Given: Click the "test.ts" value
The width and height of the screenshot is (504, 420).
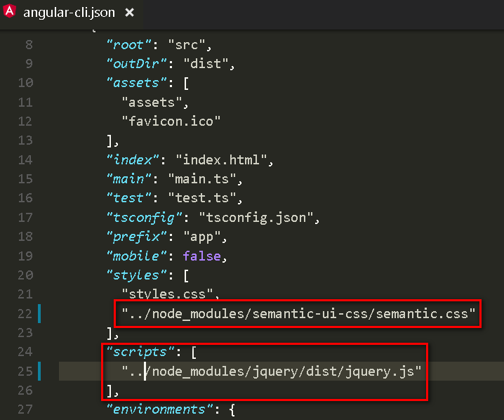Looking at the screenshot, I should pyautogui.click(x=202, y=198).
